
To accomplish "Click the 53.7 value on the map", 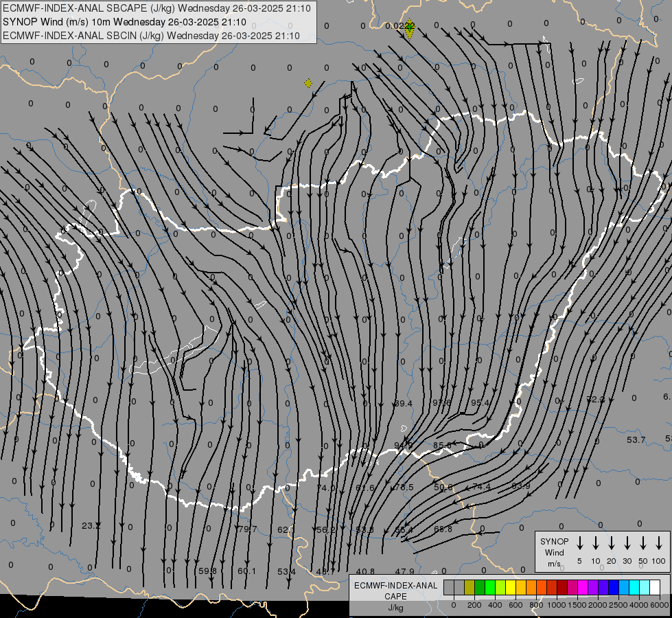I will click(x=636, y=440).
